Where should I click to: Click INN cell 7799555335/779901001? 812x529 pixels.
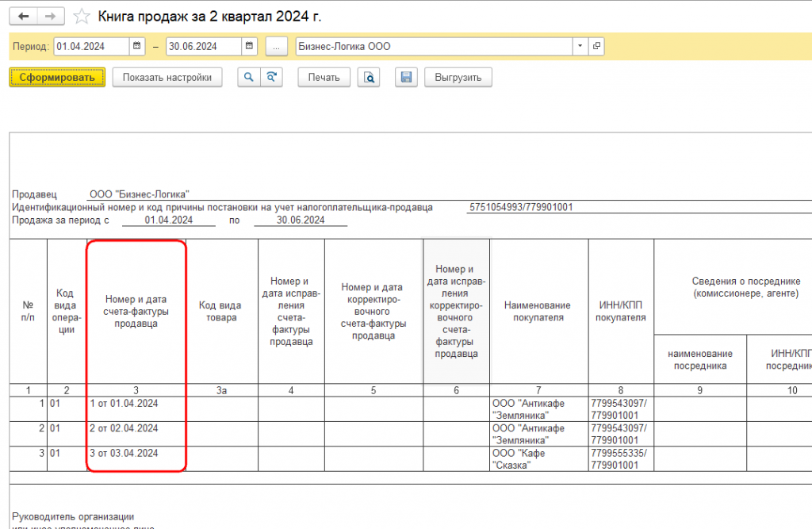coord(621,459)
